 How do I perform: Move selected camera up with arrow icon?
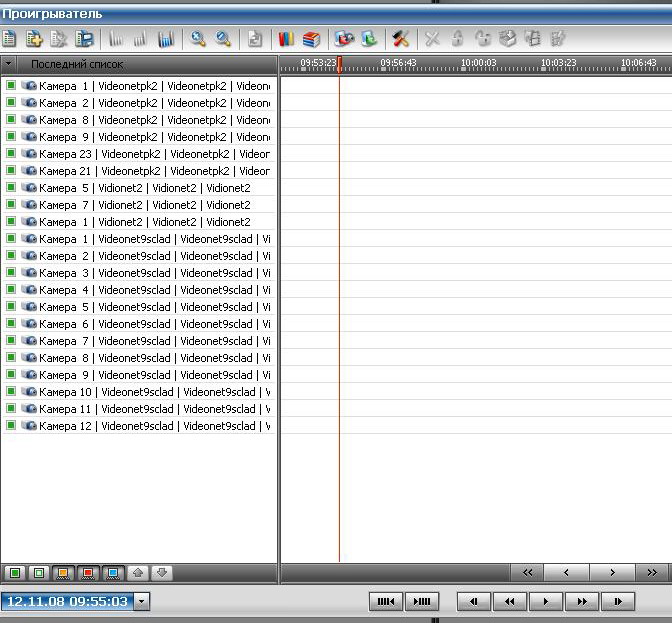click(x=138, y=573)
